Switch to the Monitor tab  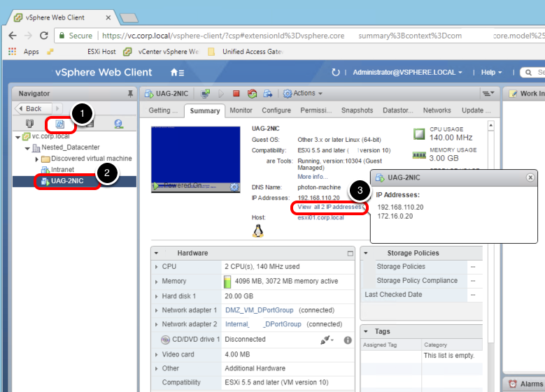pos(241,110)
